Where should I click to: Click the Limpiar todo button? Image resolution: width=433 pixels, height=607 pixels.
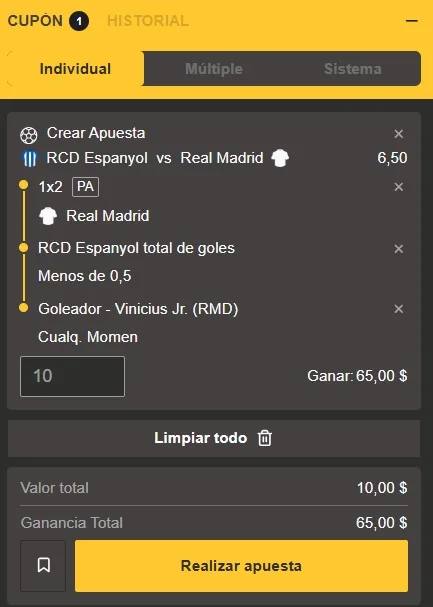[214, 438]
